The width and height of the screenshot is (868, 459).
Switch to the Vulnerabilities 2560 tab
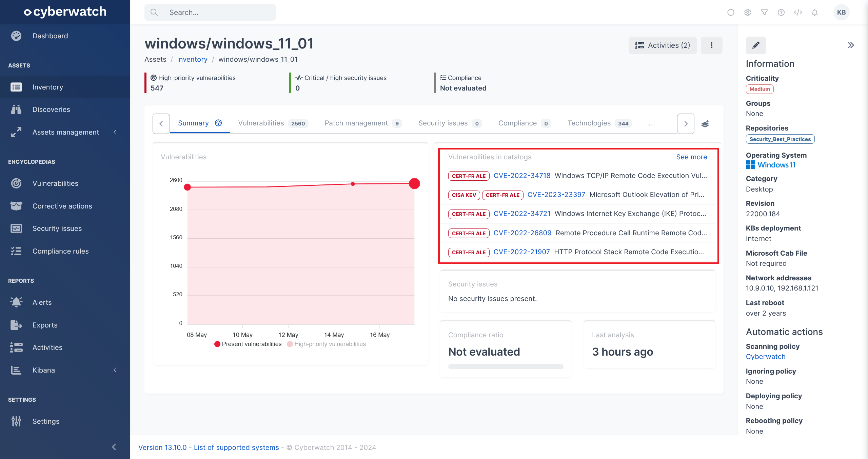point(273,123)
